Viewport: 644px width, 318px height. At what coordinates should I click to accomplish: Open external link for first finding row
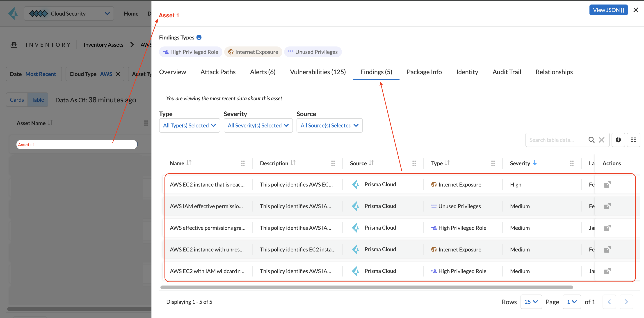click(x=607, y=185)
